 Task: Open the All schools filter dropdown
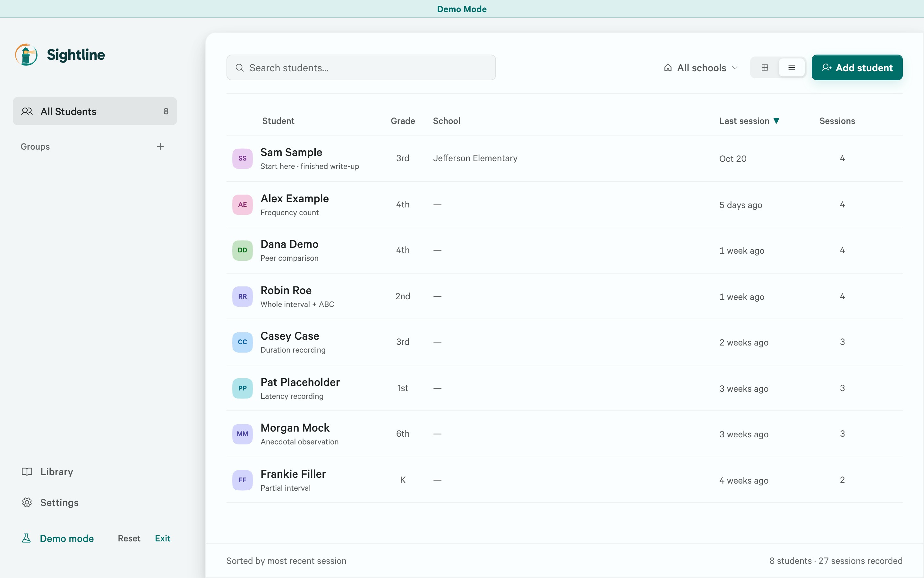701,68
